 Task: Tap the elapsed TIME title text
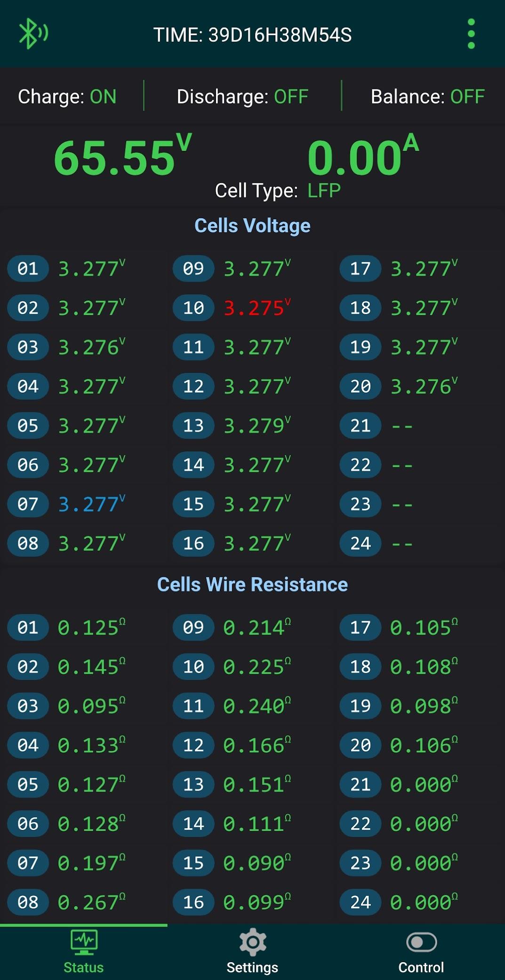(252, 35)
